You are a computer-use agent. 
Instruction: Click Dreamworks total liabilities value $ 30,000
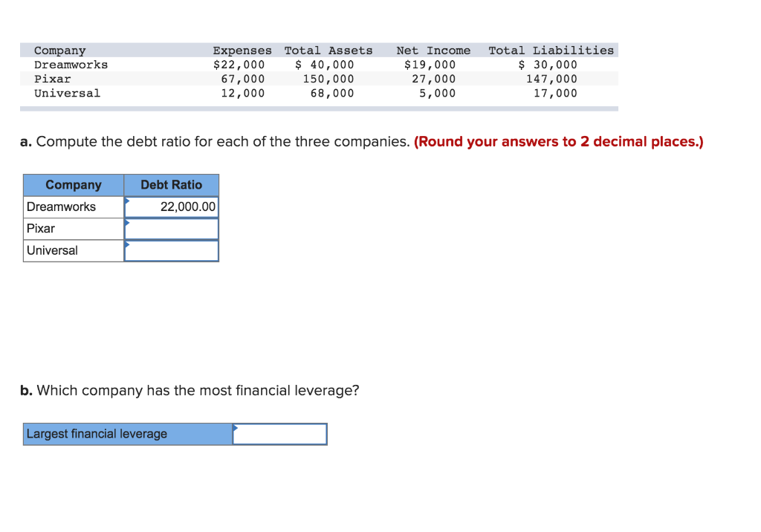coord(548,65)
